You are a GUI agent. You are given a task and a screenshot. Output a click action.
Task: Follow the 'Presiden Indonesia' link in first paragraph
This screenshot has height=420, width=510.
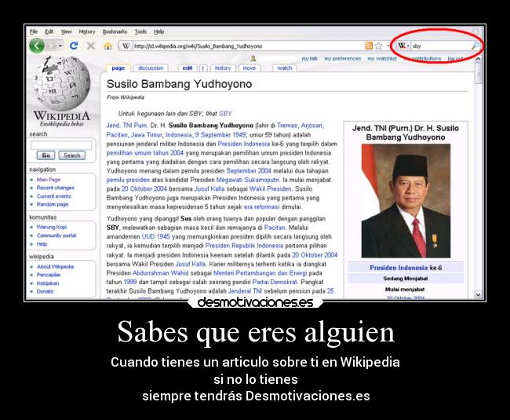243,144
